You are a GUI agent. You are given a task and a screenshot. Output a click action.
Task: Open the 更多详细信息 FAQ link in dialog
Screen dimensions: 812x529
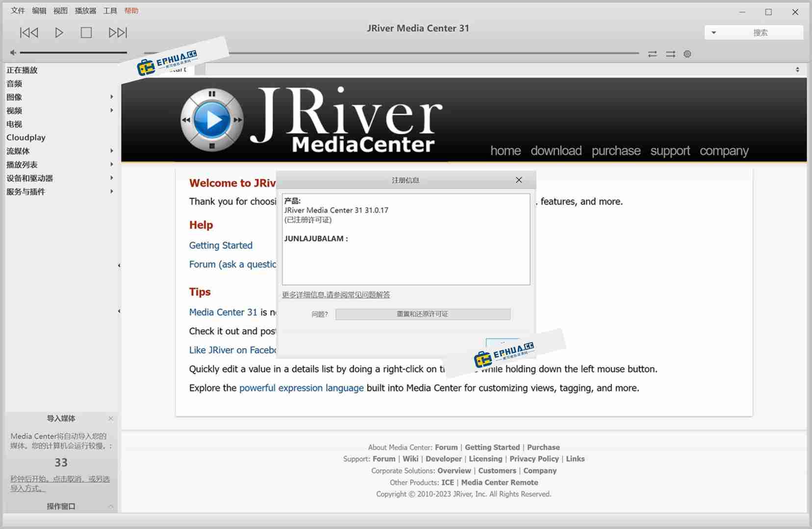click(336, 295)
